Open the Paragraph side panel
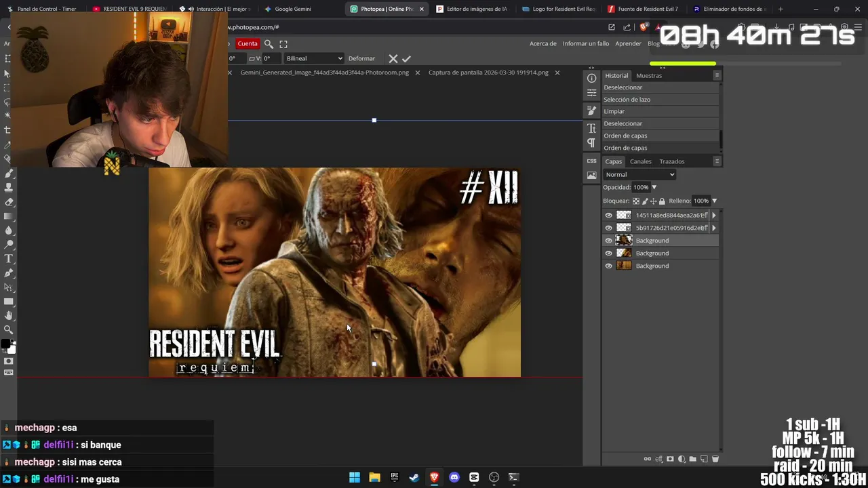 [591, 142]
